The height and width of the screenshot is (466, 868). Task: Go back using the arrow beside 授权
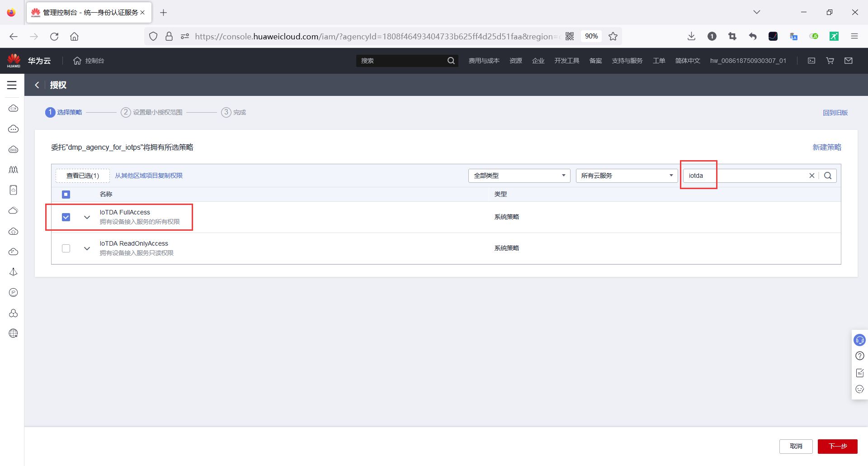(x=37, y=85)
